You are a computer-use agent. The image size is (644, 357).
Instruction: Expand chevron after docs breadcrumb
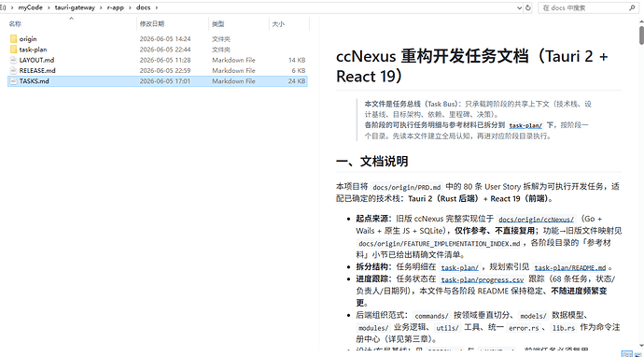[157, 7]
